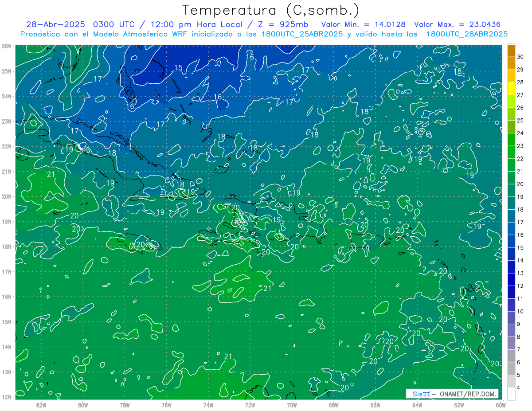Click color scale label "12"
The width and height of the screenshot is (532, 411).
(520, 286)
